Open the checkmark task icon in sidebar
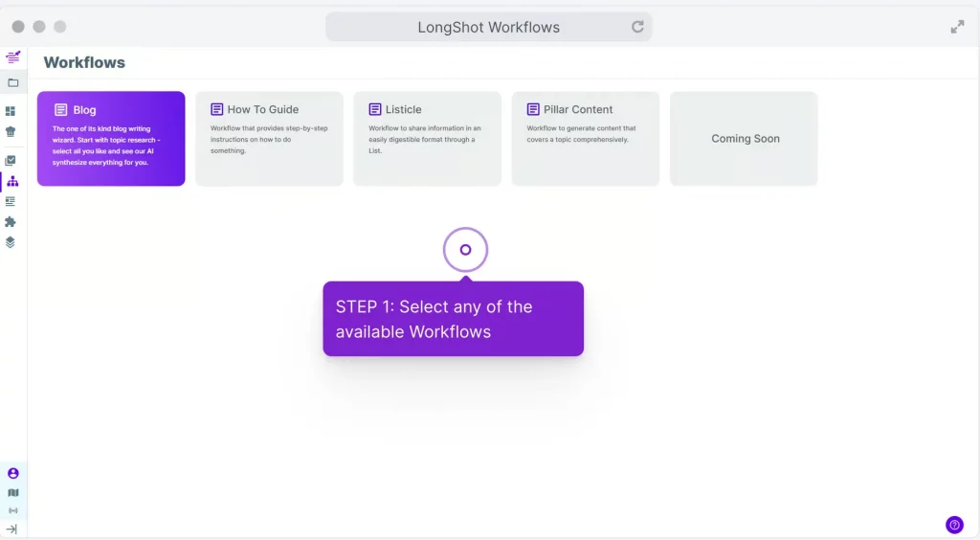 11,161
